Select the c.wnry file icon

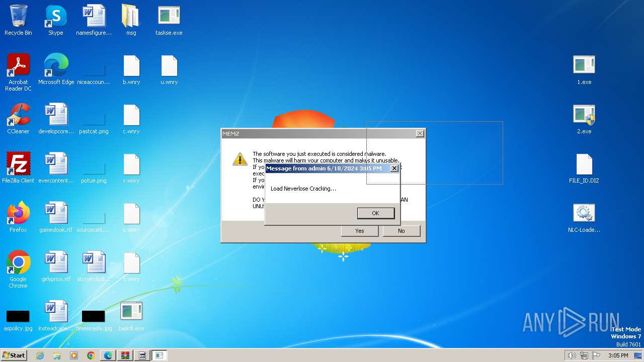pyautogui.click(x=131, y=119)
